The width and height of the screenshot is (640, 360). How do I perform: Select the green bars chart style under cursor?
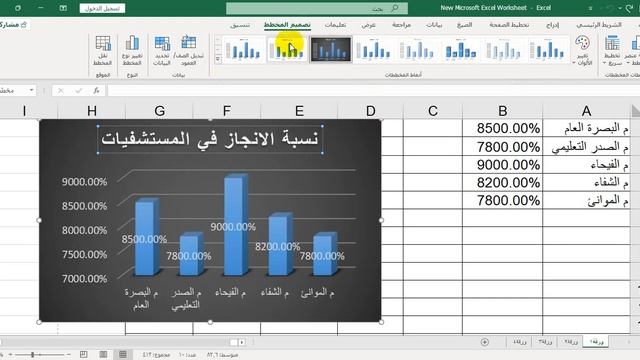click(x=287, y=49)
